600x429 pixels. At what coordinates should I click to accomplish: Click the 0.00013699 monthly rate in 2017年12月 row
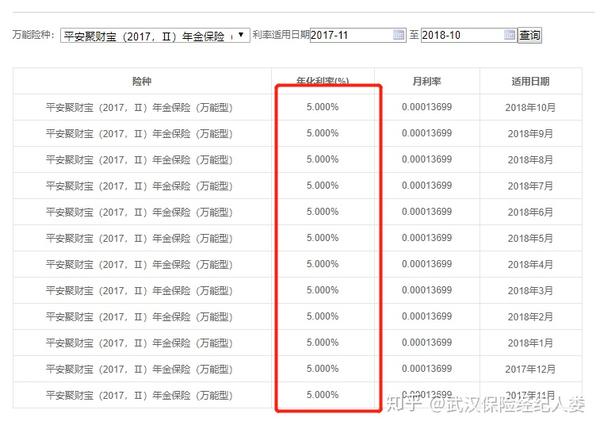[x=427, y=369]
